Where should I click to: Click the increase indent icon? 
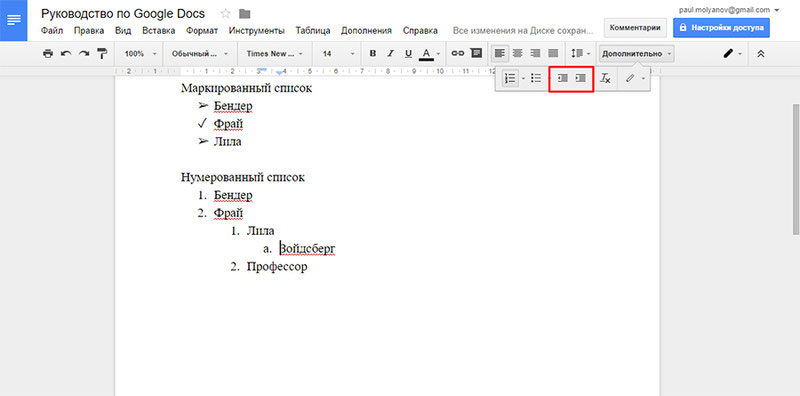coord(580,78)
